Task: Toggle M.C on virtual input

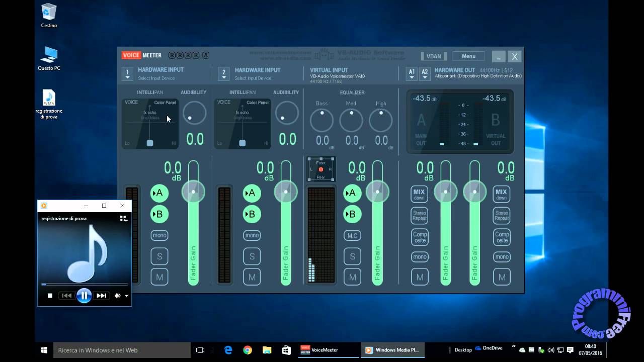Action: (352, 235)
